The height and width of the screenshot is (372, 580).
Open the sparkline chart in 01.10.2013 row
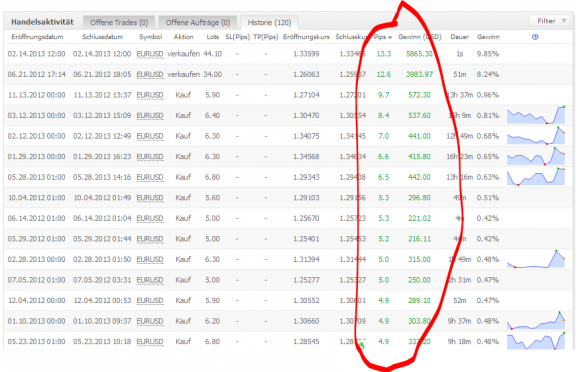[x=536, y=320]
